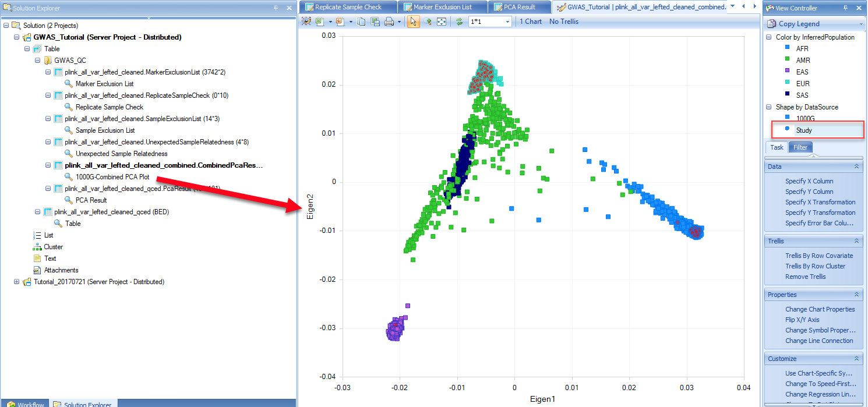The image size is (868, 407).
Task: Click the PCA Result view magnifier icon
Action: pos(68,200)
